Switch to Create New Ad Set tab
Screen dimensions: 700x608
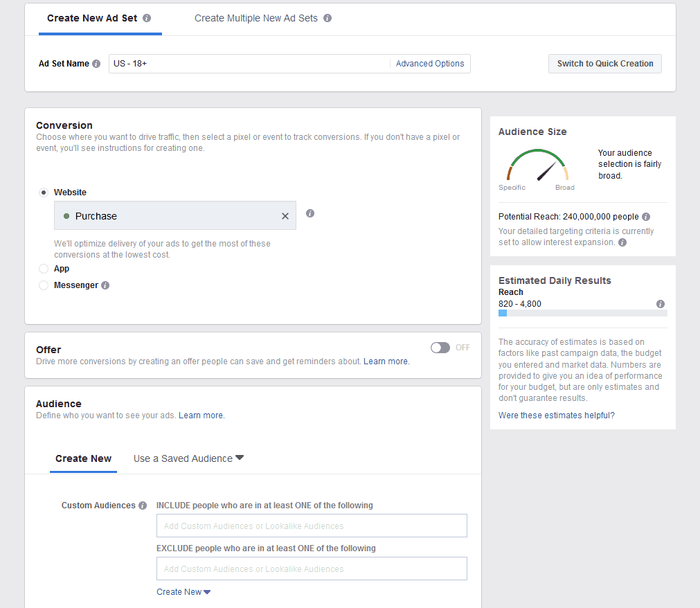point(92,18)
